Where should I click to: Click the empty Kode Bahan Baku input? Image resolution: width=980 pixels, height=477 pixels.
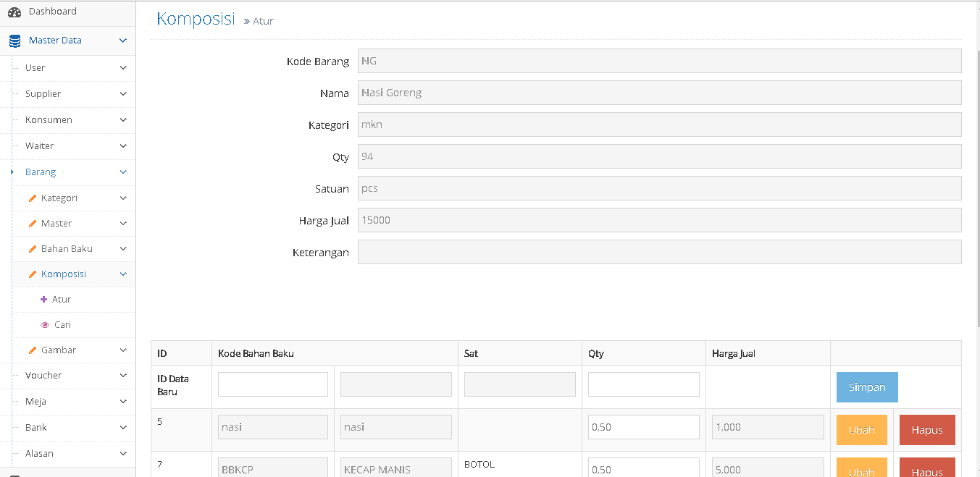(x=273, y=384)
